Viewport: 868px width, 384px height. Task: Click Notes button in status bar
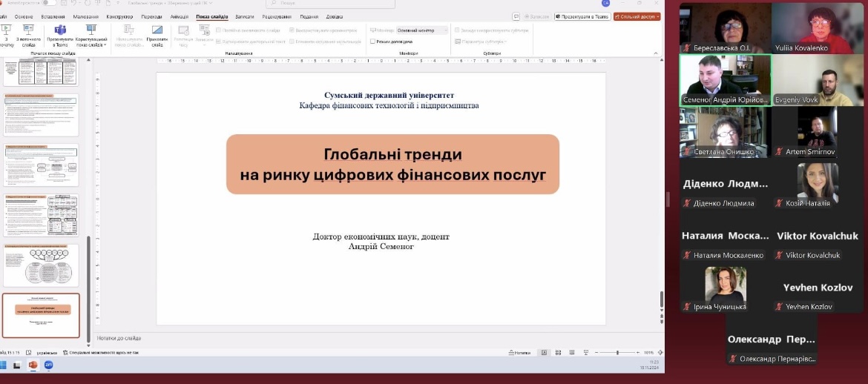(519, 352)
